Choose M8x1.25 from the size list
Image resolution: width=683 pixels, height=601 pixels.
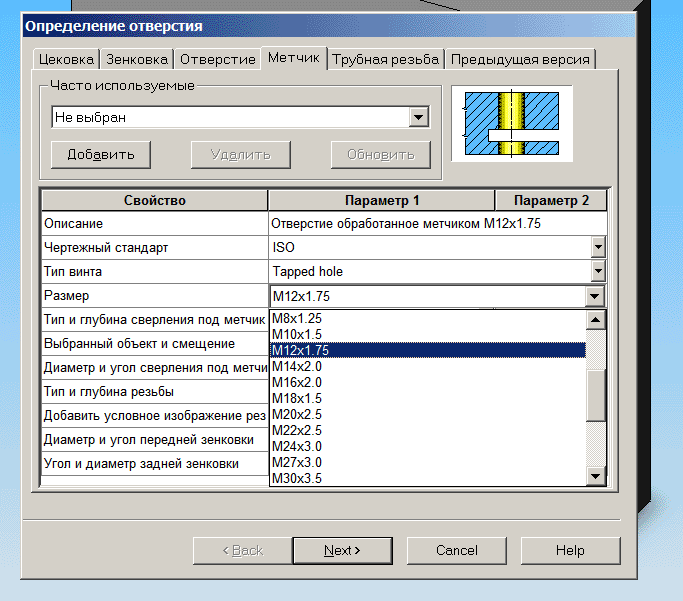[x=297, y=318]
